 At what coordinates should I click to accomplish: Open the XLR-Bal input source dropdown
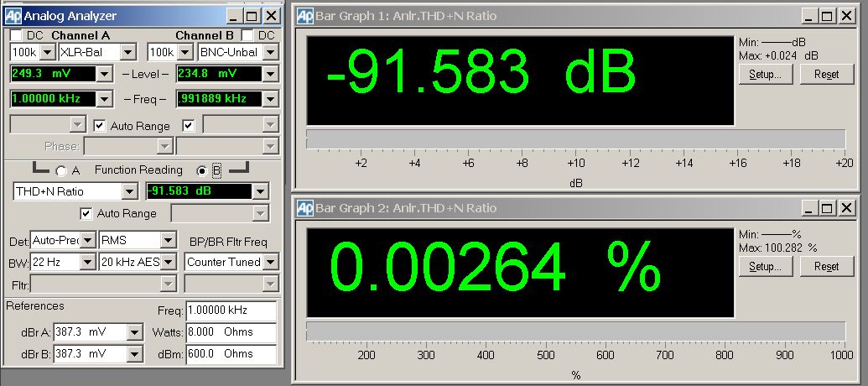[127, 53]
